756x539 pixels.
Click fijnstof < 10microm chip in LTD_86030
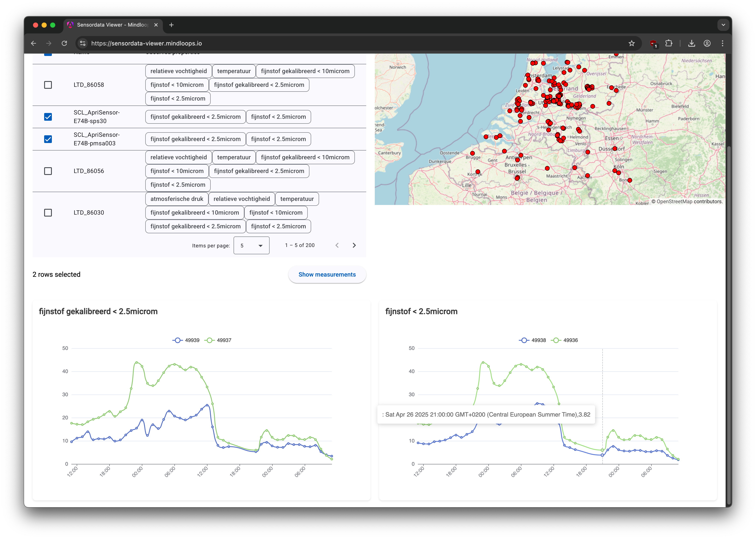pyautogui.click(x=276, y=213)
